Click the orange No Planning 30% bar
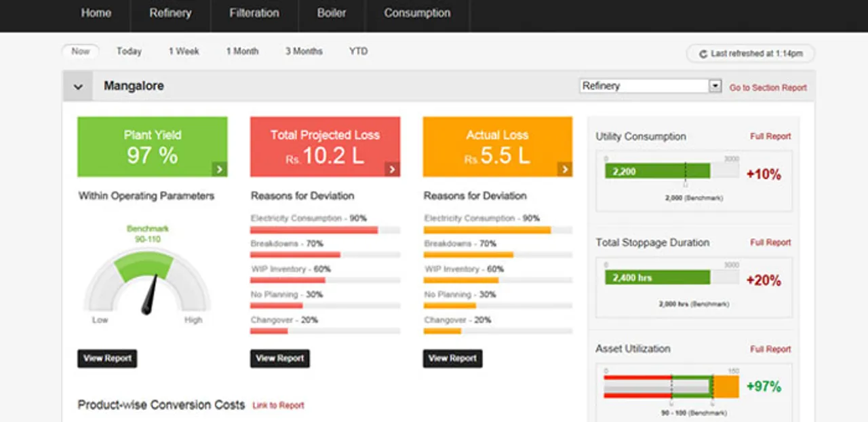 (498, 305)
